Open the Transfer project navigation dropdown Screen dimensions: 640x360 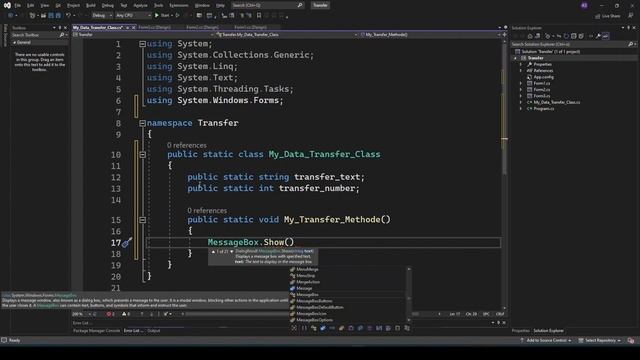[144, 35]
